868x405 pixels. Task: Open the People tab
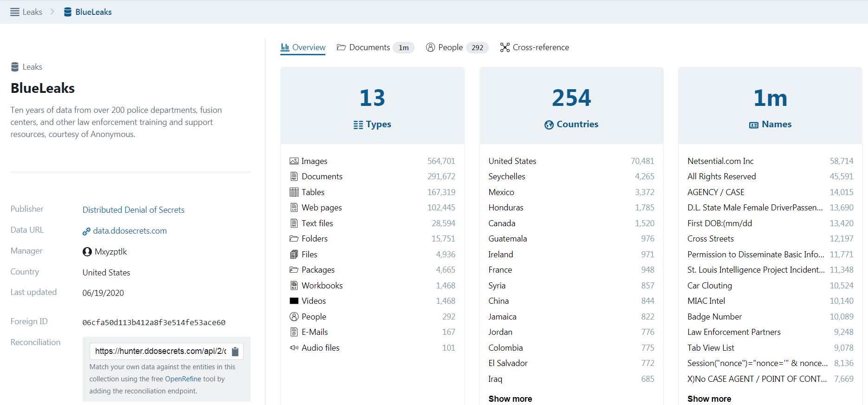click(450, 47)
